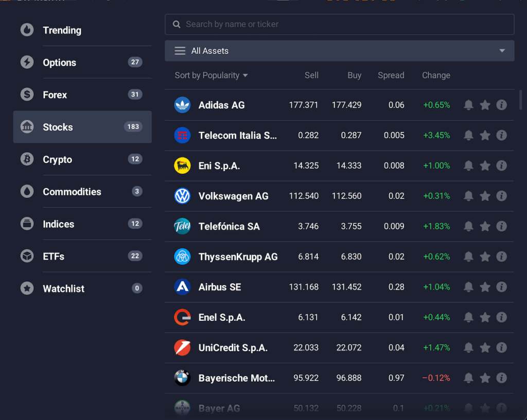The image size is (527, 420).
Task: Click the bell icon for Eni S.p.A.
Action: (468, 166)
